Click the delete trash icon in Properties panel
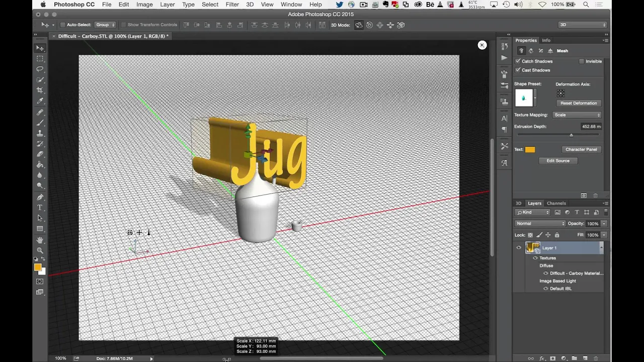This screenshot has width=644, height=362. 596,196
